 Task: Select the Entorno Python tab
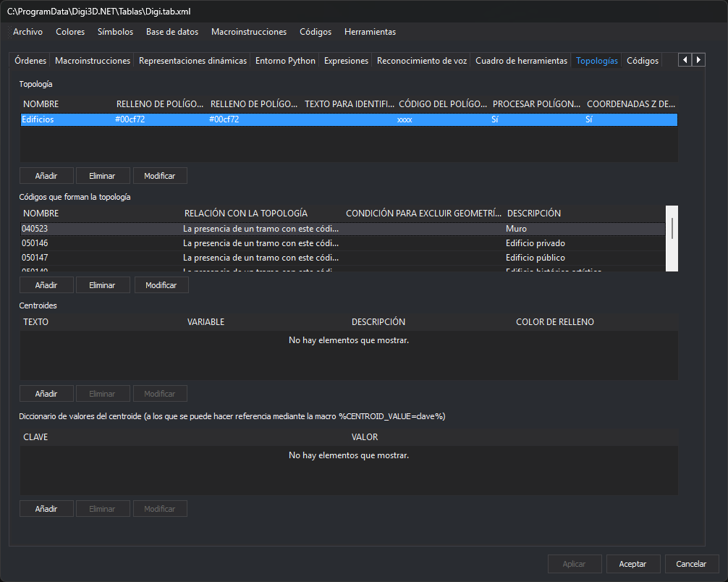tap(285, 60)
